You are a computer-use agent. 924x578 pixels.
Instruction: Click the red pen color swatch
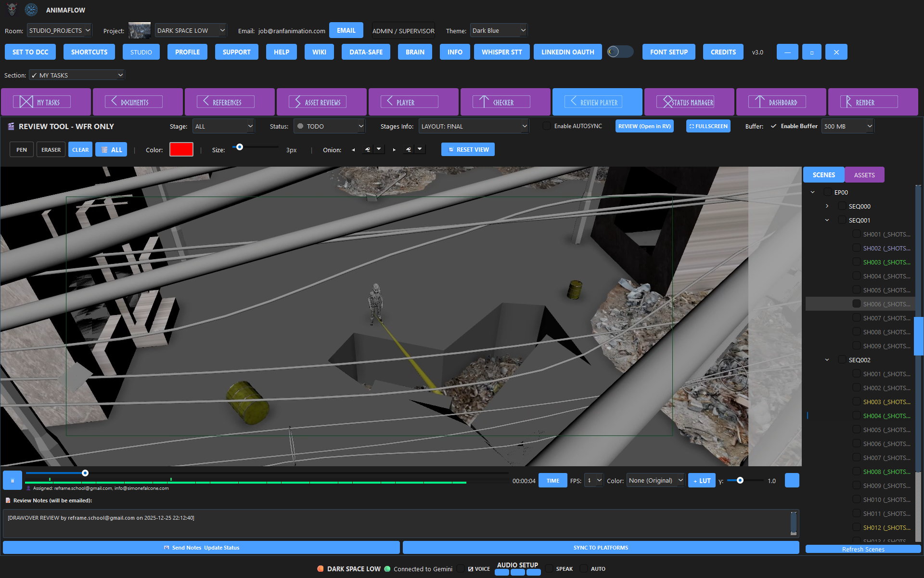[x=181, y=150]
